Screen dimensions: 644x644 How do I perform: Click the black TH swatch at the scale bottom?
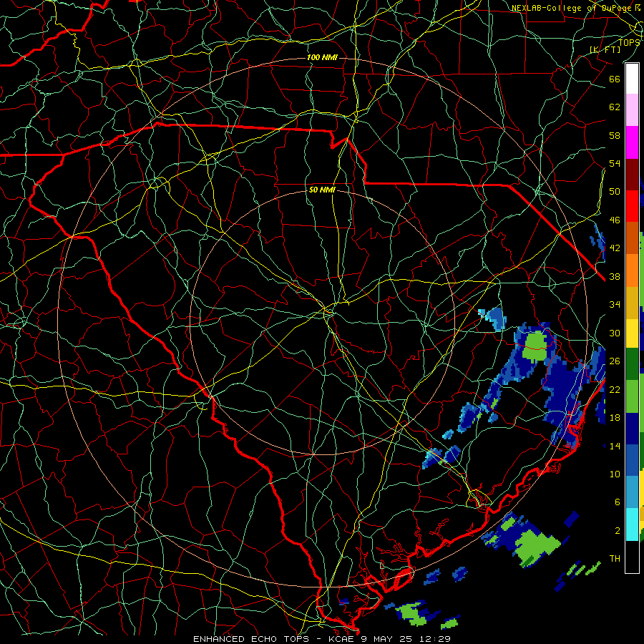(x=632, y=557)
